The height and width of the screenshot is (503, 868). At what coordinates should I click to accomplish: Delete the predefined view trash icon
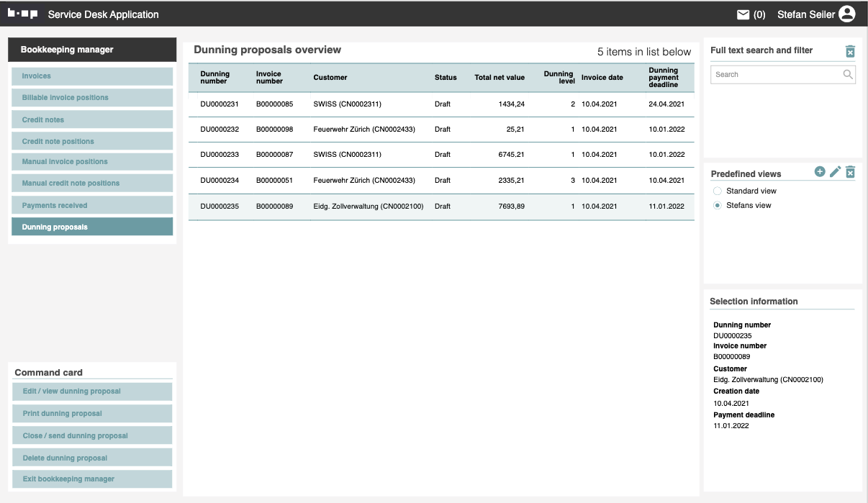click(x=850, y=172)
